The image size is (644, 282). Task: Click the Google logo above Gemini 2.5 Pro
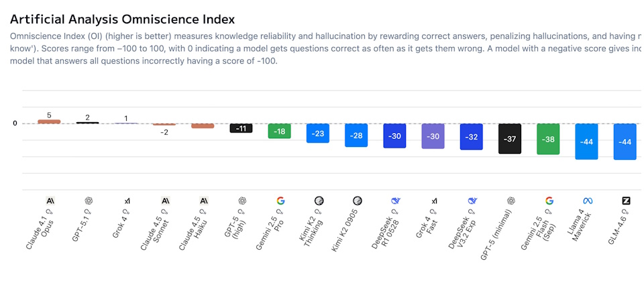280,201
